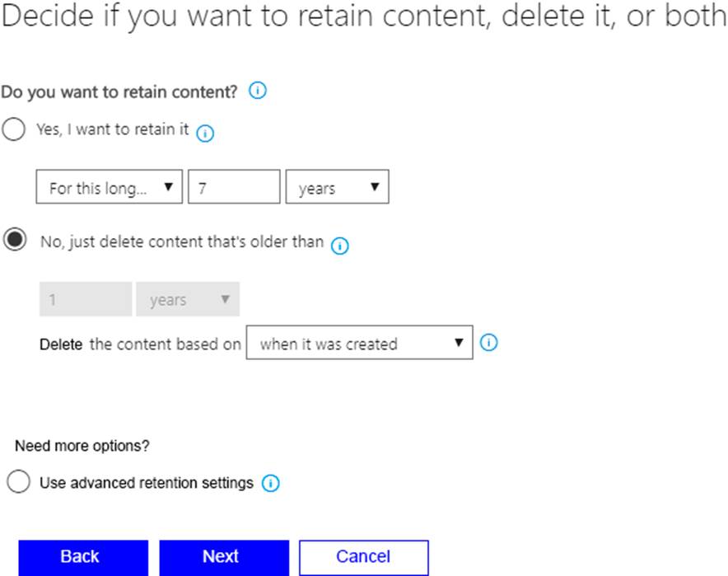Screen dimensions: 728x576
Task: Enable "Use advanced retention settings" radio button
Action: (18, 482)
